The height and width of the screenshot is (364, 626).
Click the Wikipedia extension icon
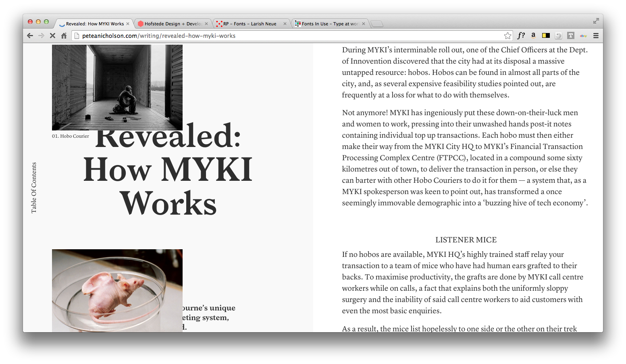pos(558,35)
